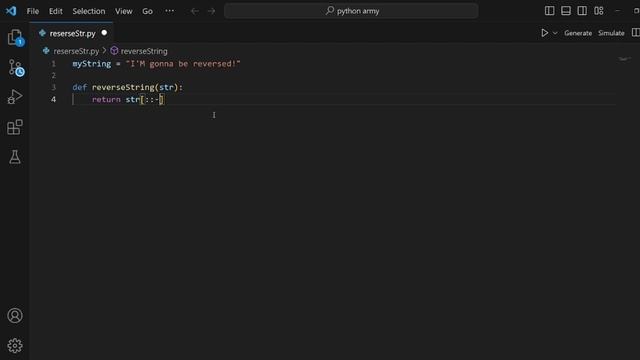Toggle the bottom panel layout icon

566,11
